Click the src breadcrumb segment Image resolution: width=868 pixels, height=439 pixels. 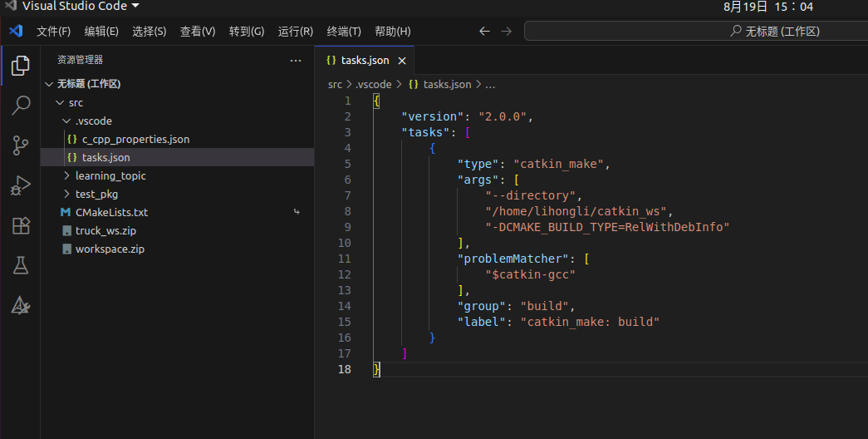pos(335,84)
